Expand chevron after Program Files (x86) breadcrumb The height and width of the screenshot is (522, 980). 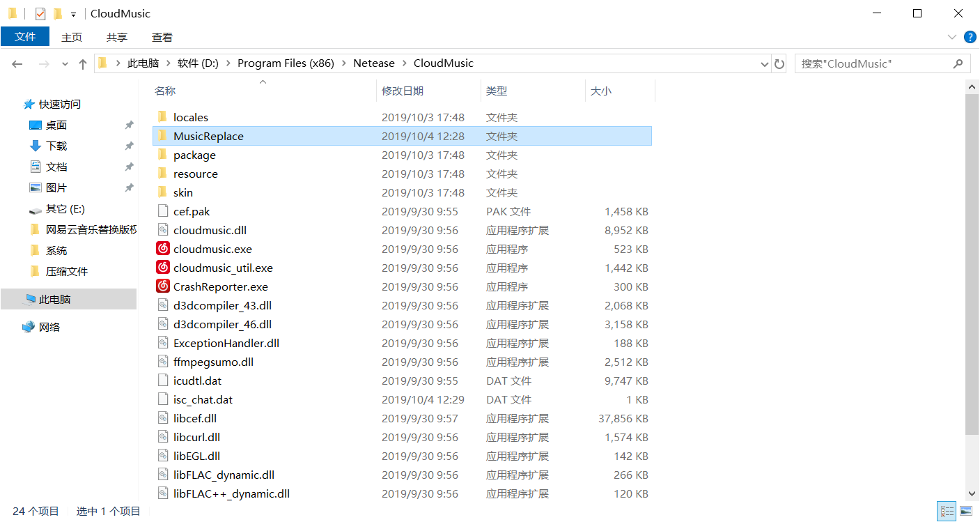[x=343, y=63]
